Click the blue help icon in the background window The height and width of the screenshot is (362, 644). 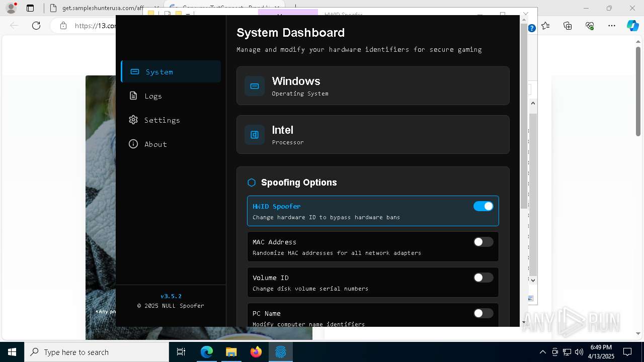532,28
